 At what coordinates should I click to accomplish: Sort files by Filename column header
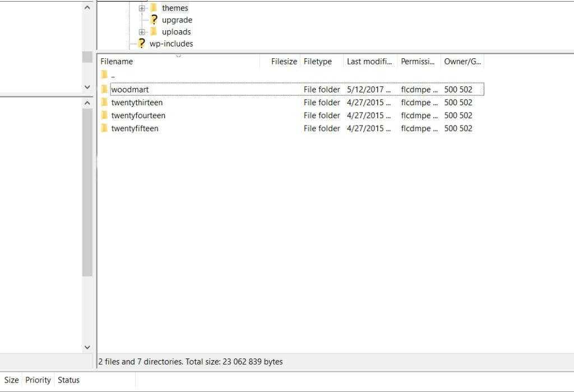(117, 62)
